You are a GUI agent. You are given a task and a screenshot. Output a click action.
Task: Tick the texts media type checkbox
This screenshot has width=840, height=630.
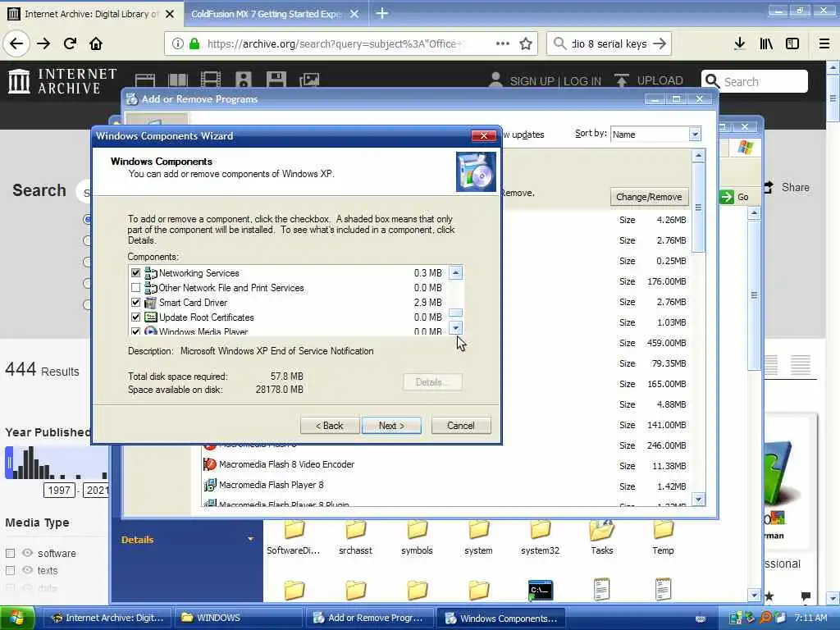click(x=10, y=571)
